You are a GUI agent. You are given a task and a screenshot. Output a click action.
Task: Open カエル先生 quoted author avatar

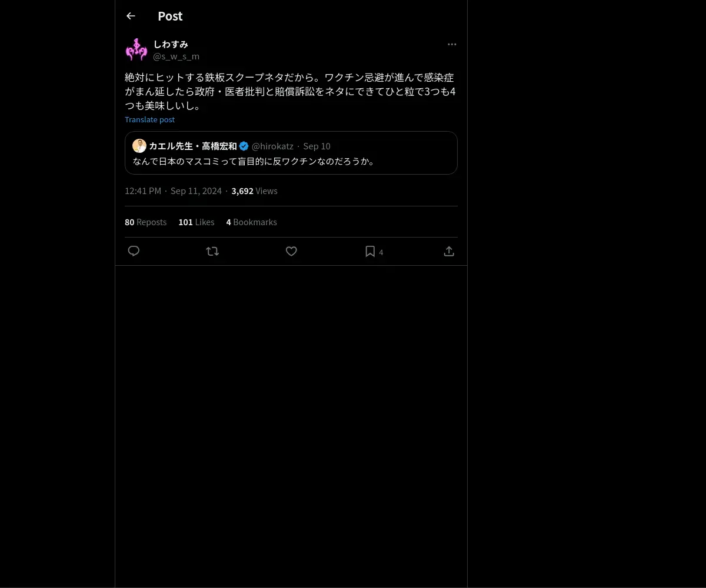coord(139,146)
